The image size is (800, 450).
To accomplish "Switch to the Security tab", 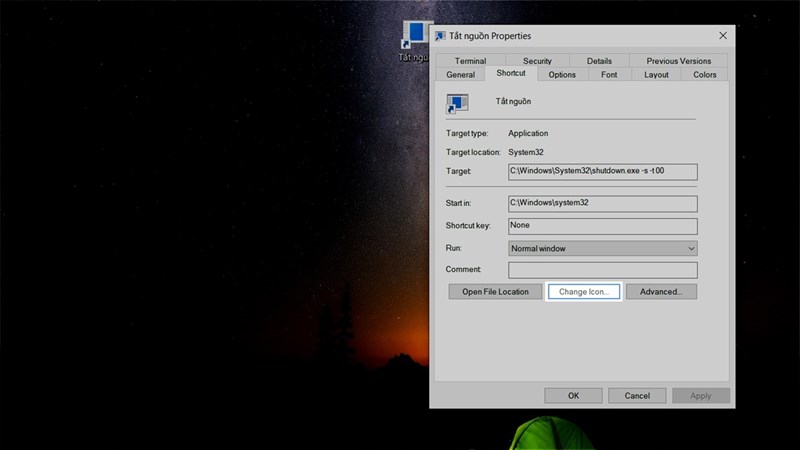I will point(537,61).
